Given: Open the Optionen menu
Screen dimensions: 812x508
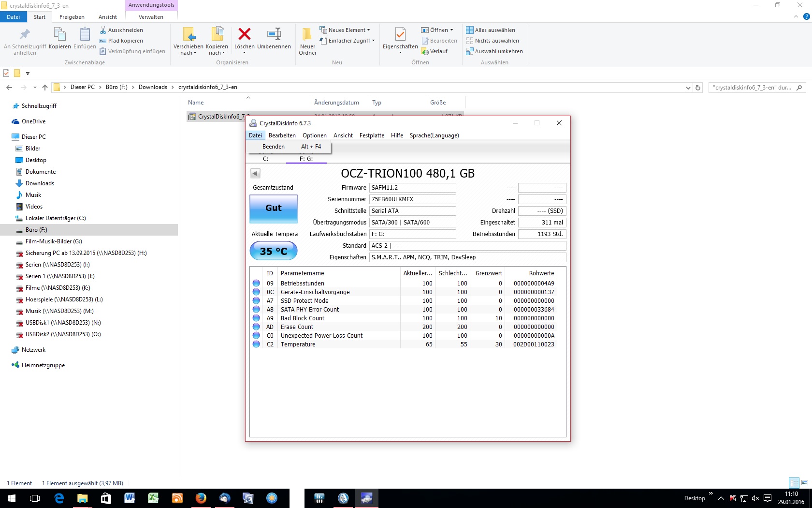Looking at the screenshot, I should point(315,135).
